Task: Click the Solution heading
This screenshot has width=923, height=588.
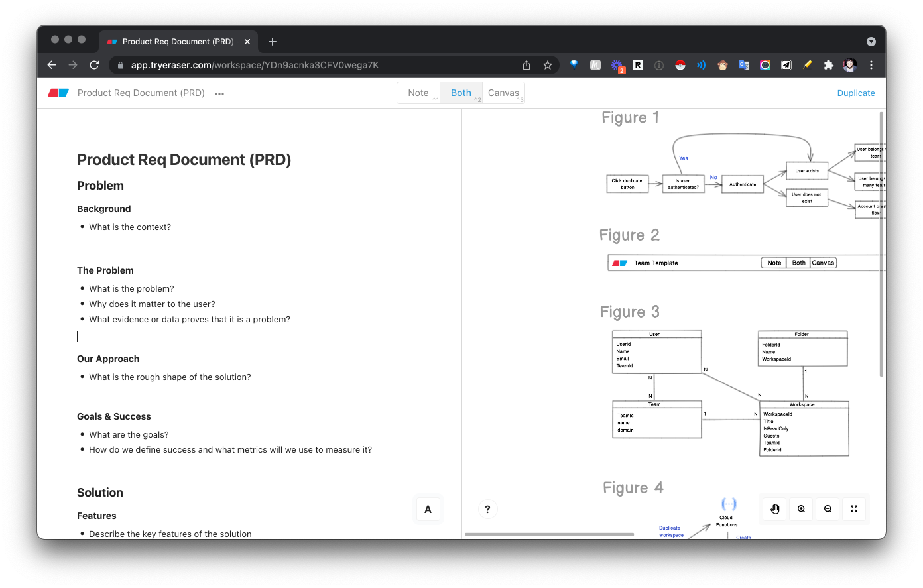Action: (100, 493)
